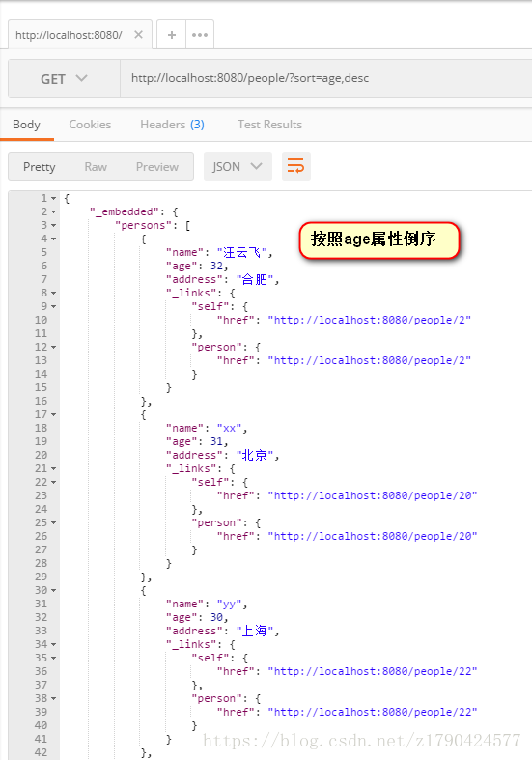Click line number 5 in the gutter
The image size is (532, 760).
click(44, 252)
